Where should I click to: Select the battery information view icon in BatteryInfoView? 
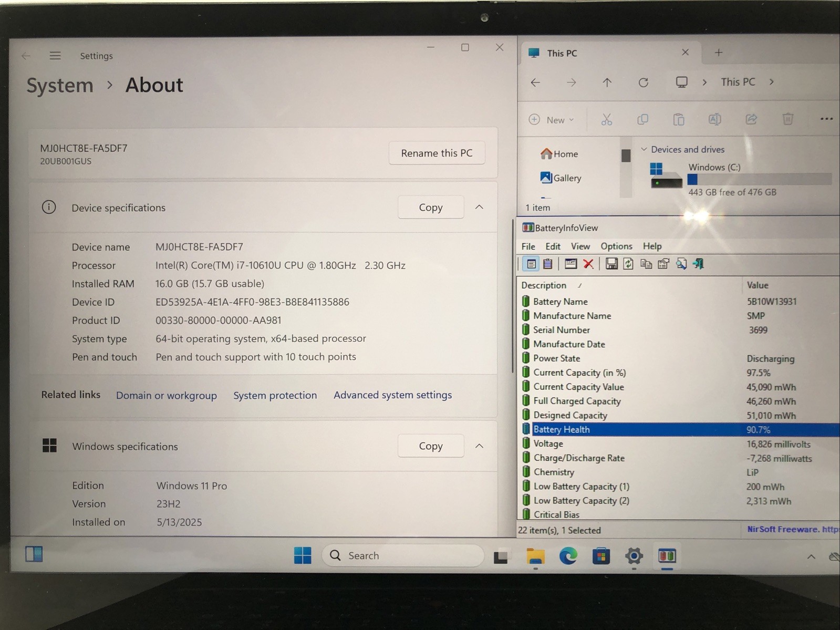coord(531,264)
